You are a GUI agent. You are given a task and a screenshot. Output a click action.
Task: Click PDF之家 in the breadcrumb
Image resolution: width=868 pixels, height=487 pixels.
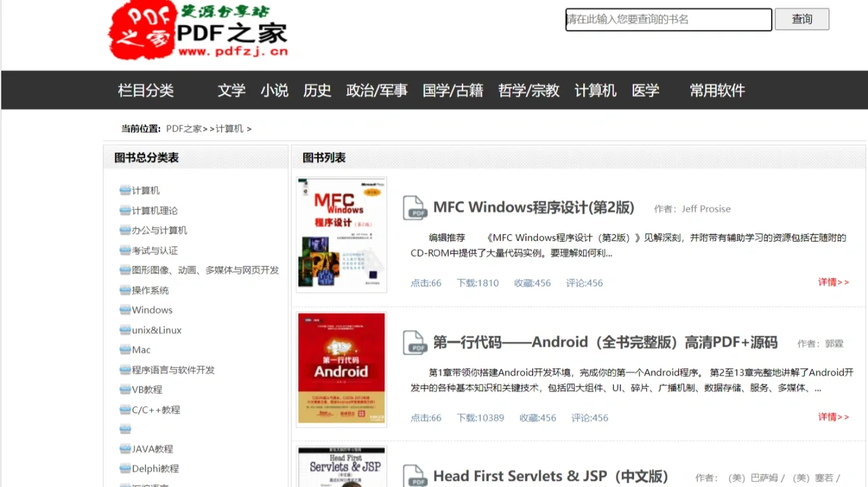[184, 128]
